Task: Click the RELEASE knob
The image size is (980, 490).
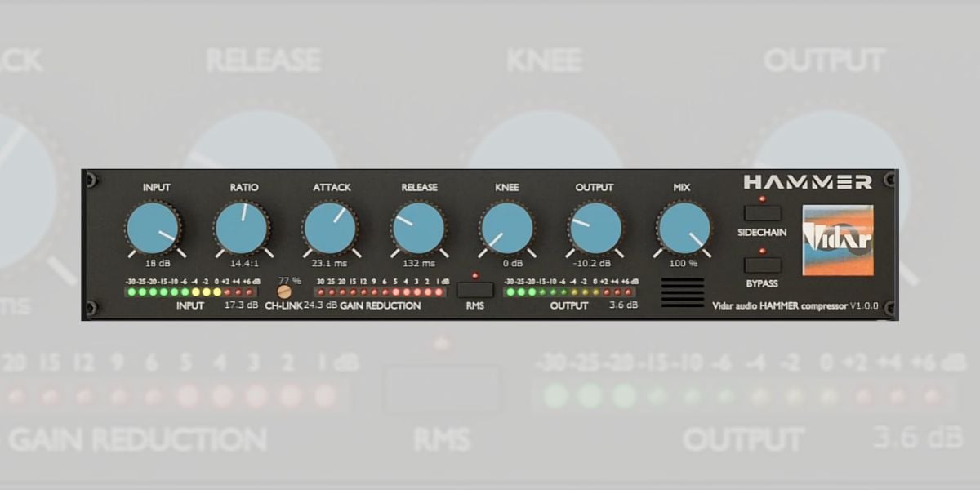Action: click(x=419, y=228)
